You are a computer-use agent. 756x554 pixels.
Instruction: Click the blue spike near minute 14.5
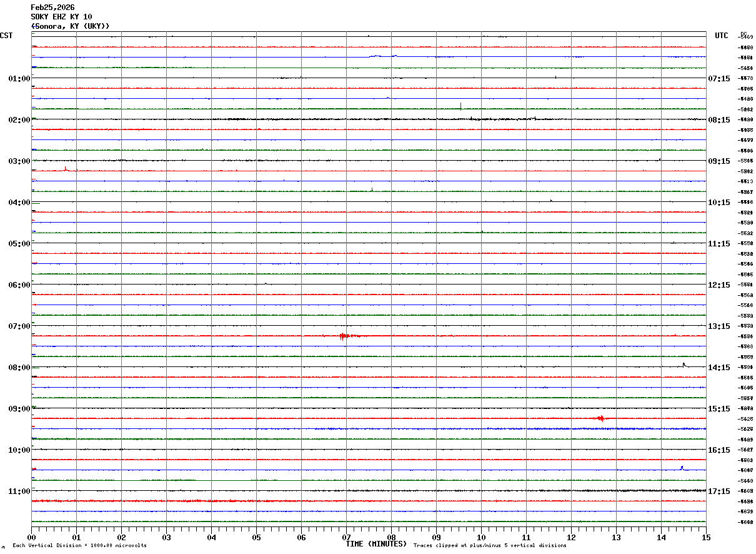point(682,468)
